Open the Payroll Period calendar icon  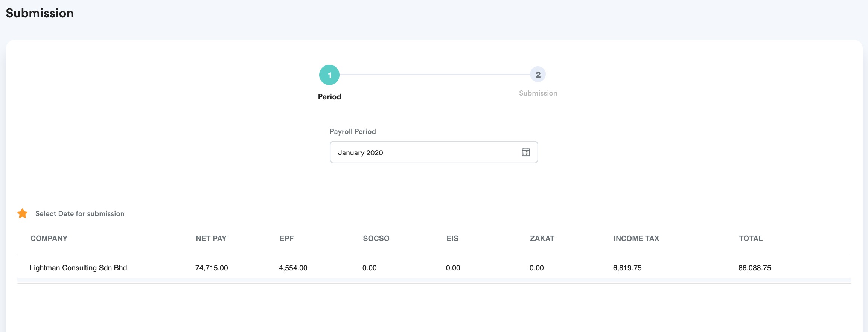tap(525, 152)
